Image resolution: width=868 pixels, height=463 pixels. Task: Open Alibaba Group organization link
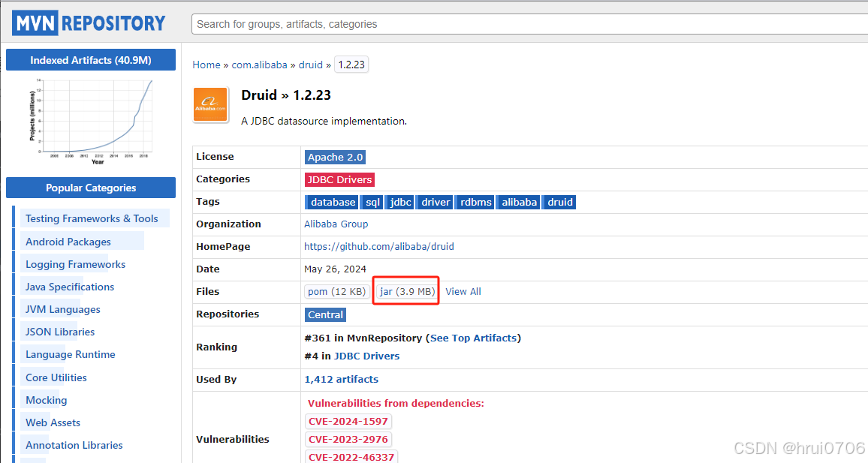336,224
